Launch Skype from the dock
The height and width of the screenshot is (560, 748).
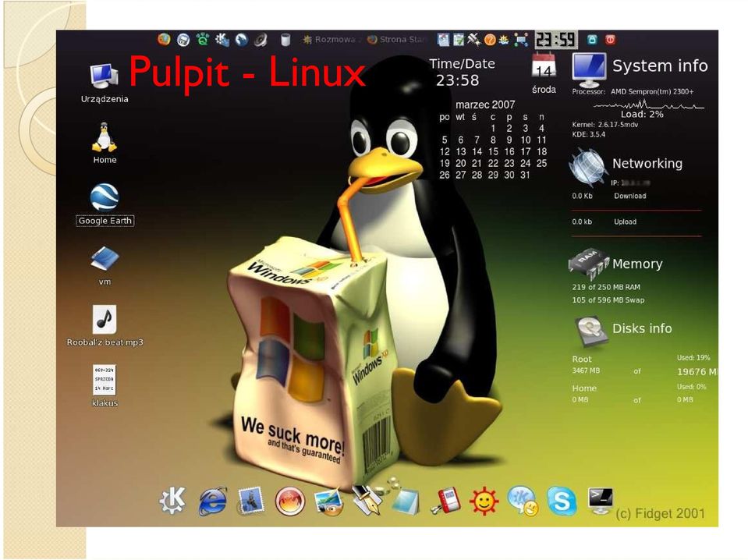[x=561, y=501]
